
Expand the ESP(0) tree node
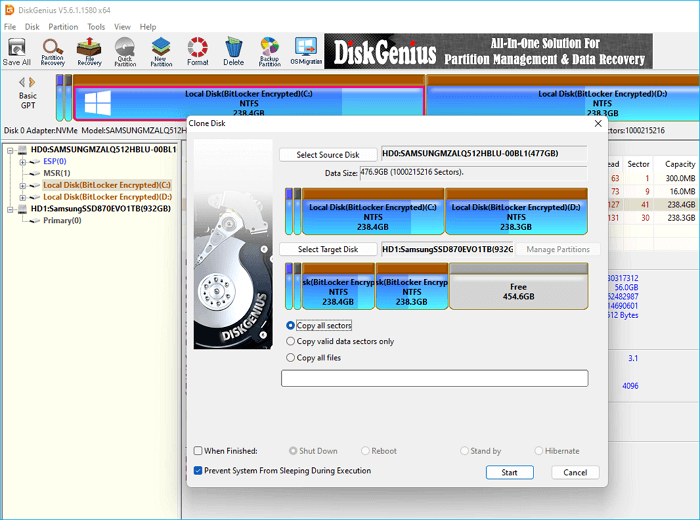[x=22, y=162]
